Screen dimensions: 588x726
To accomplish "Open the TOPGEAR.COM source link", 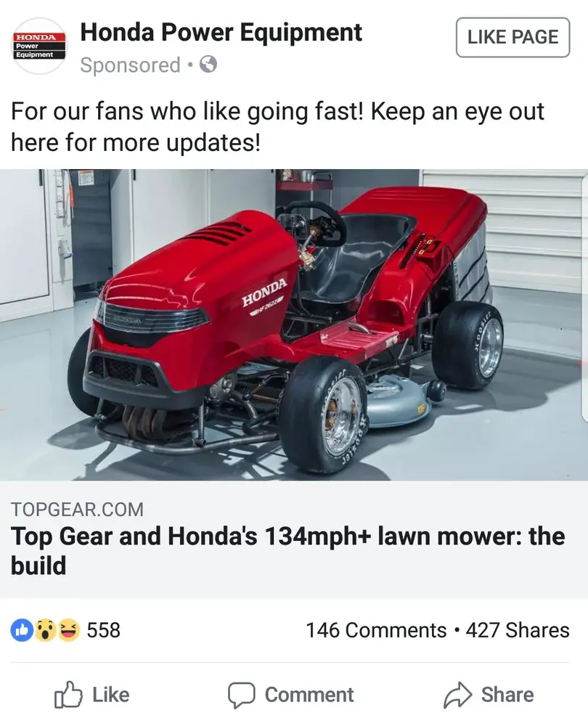I will [78, 510].
